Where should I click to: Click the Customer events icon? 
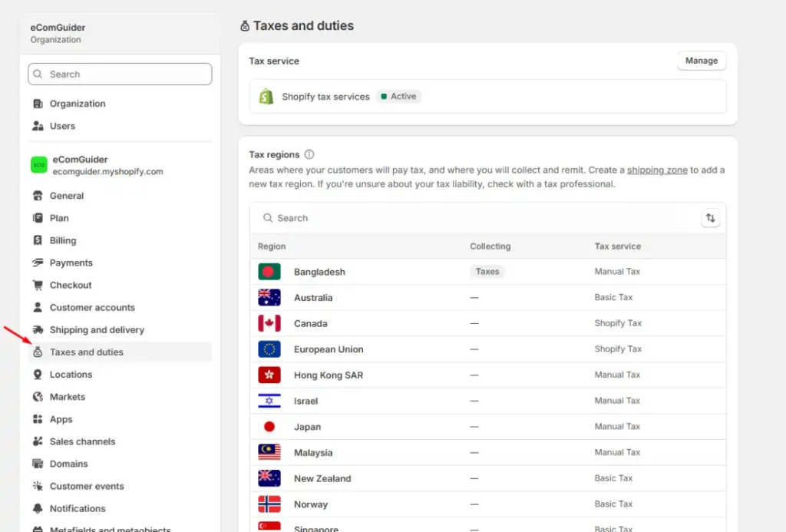click(x=38, y=486)
